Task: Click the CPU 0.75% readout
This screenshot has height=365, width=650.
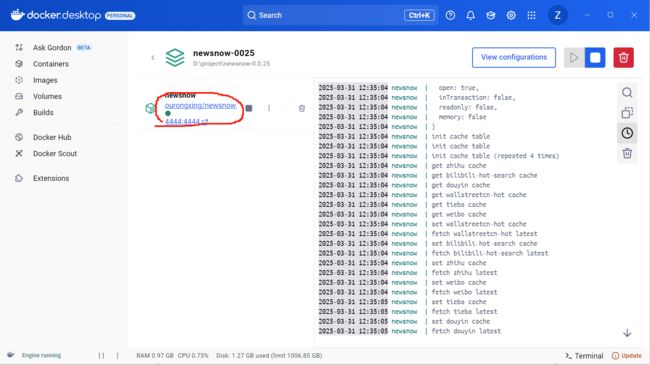Action: (193, 355)
